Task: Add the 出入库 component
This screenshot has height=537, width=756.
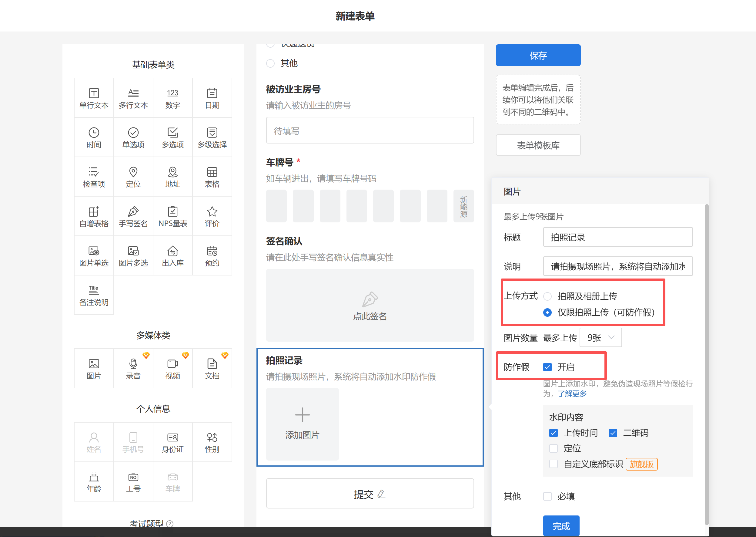Action: pos(172,255)
